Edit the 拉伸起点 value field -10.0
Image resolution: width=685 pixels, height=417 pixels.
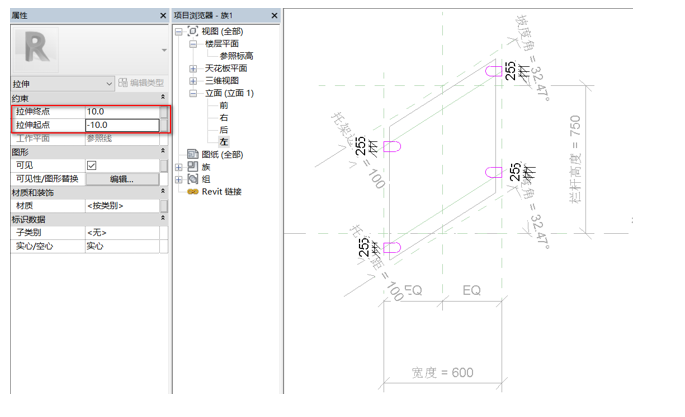[x=122, y=125]
